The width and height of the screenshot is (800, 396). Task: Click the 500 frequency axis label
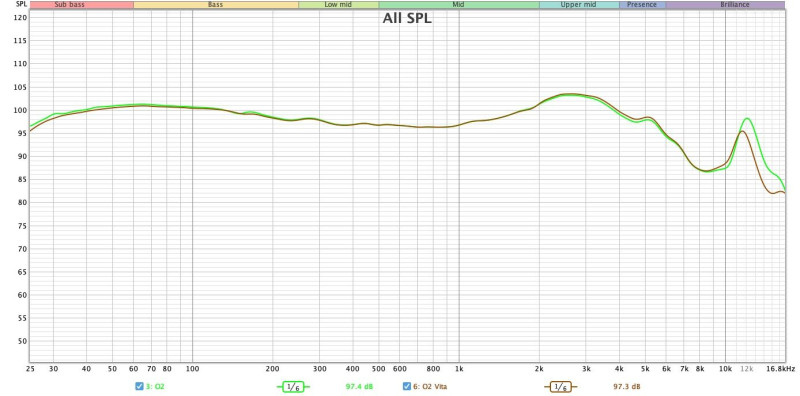(379, 368)
